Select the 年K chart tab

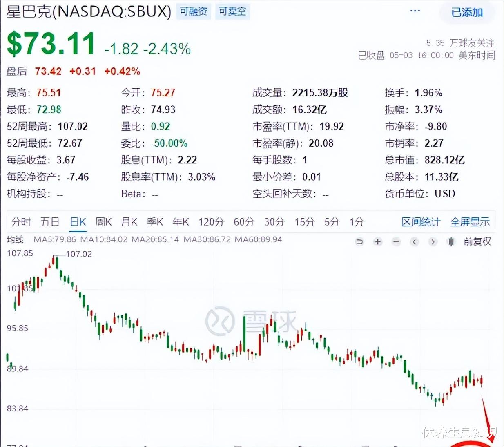[x=181, y=222]
